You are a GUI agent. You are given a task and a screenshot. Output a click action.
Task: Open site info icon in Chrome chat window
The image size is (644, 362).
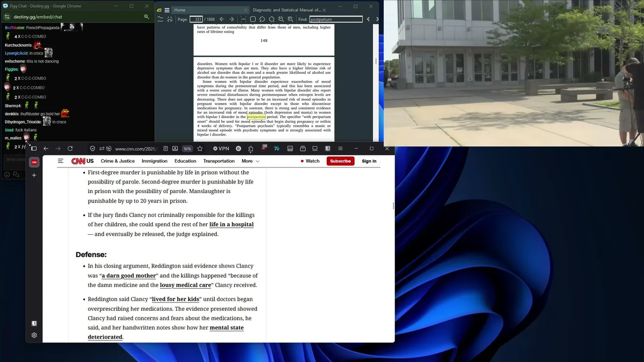click(7, 17)
